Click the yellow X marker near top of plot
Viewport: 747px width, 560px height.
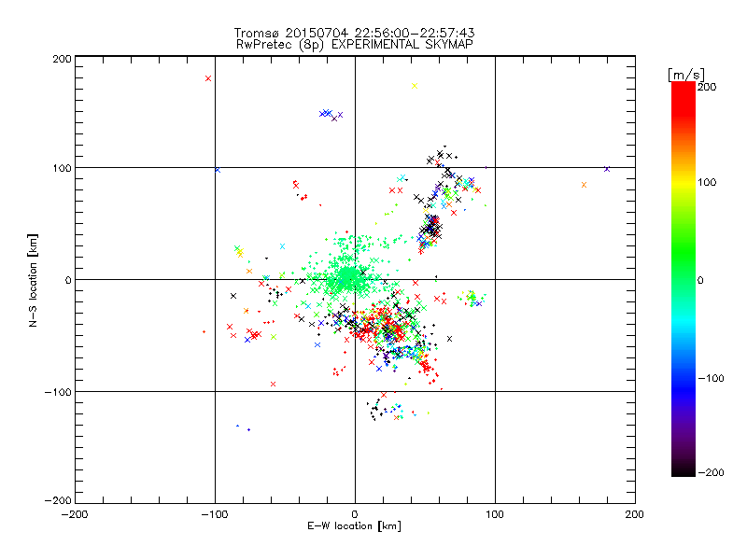pyautogui.click(x=415, y=86)
